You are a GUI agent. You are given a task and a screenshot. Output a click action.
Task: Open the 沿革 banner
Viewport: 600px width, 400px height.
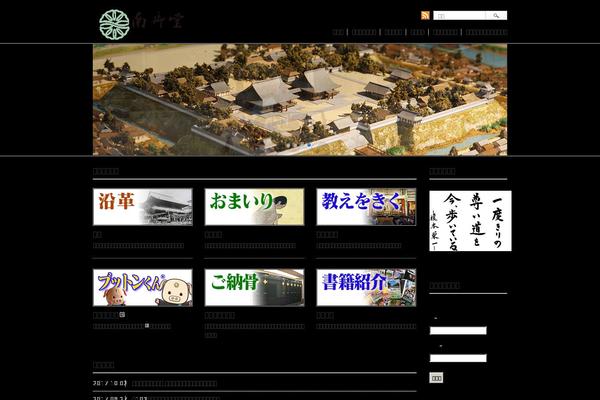[143, 207]
